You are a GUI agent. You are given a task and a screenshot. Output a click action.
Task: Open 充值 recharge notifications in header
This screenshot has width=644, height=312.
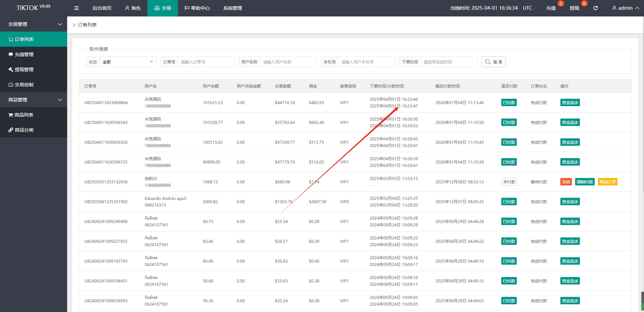(551, 8)
